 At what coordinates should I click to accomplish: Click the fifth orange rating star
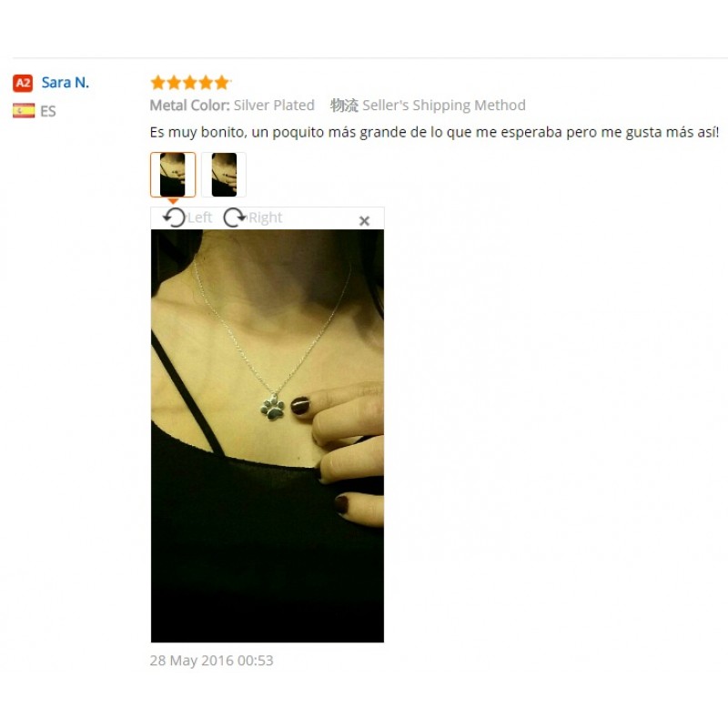click(222, 83)
